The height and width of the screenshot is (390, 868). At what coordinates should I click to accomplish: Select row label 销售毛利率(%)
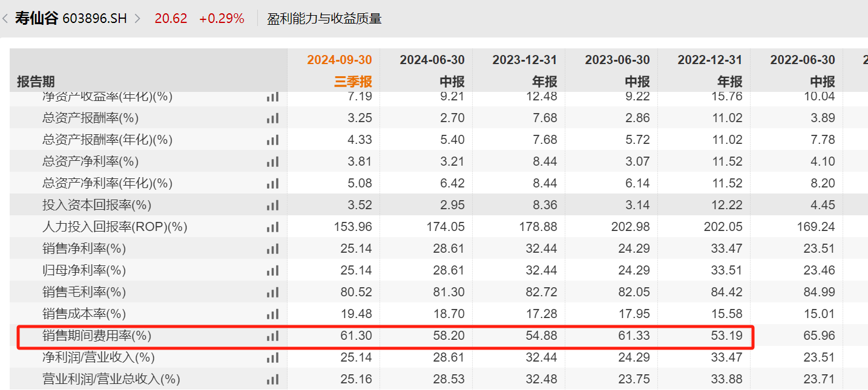tap(84, 292)
